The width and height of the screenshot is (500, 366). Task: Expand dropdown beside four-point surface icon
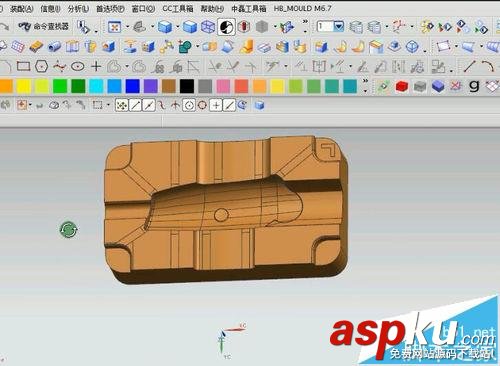(x=456, y=47)
